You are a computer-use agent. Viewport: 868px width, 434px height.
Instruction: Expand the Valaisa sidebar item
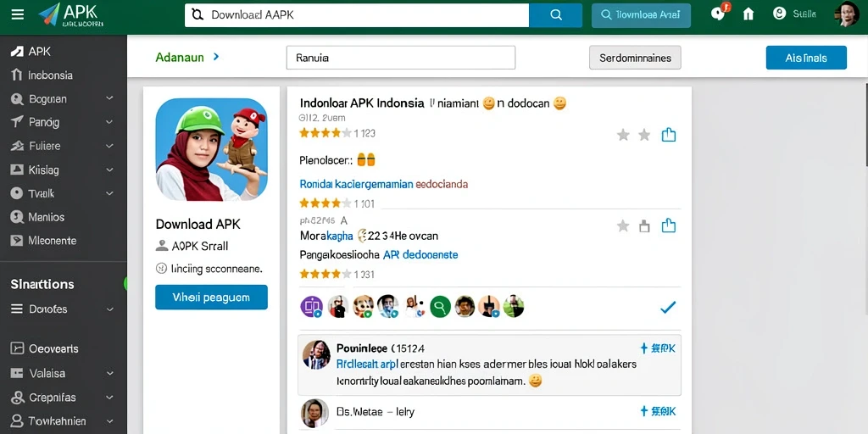(109, 373)
